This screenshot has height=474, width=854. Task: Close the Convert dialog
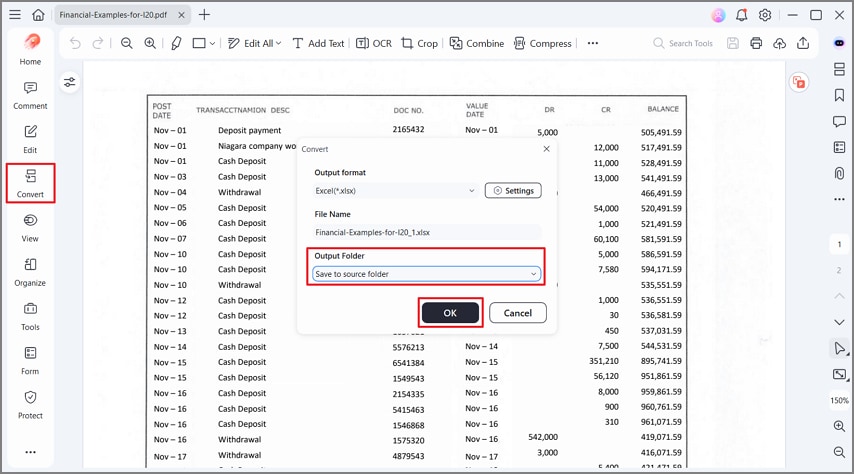pos(546,149)
